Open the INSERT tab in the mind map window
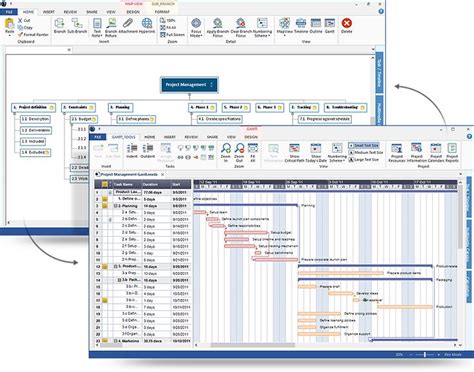Viewport: 474px width, 372px height. click(x=49, y=12)
